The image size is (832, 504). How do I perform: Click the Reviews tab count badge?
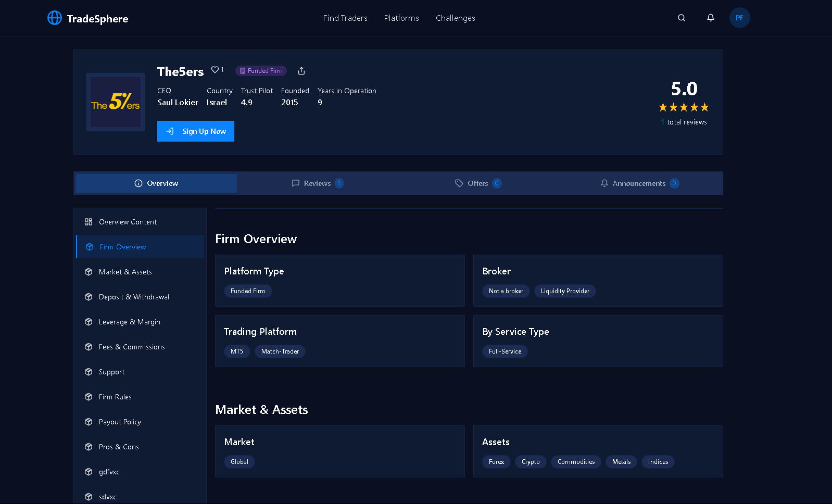tap(339, 183)
